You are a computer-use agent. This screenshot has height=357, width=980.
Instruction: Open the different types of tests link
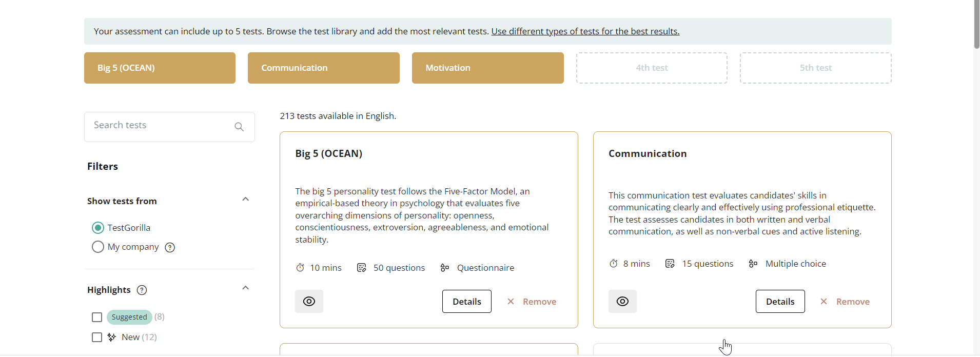[585, 32]
